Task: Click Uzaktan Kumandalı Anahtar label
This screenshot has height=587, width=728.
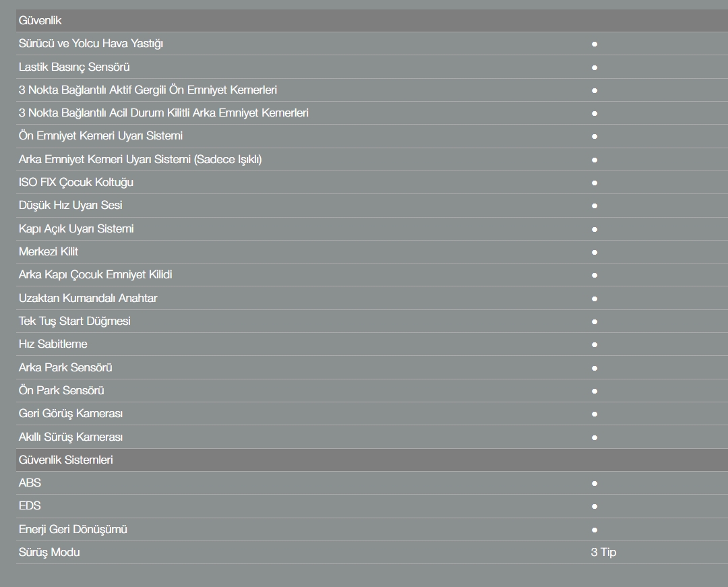Action: coord(88,298)
